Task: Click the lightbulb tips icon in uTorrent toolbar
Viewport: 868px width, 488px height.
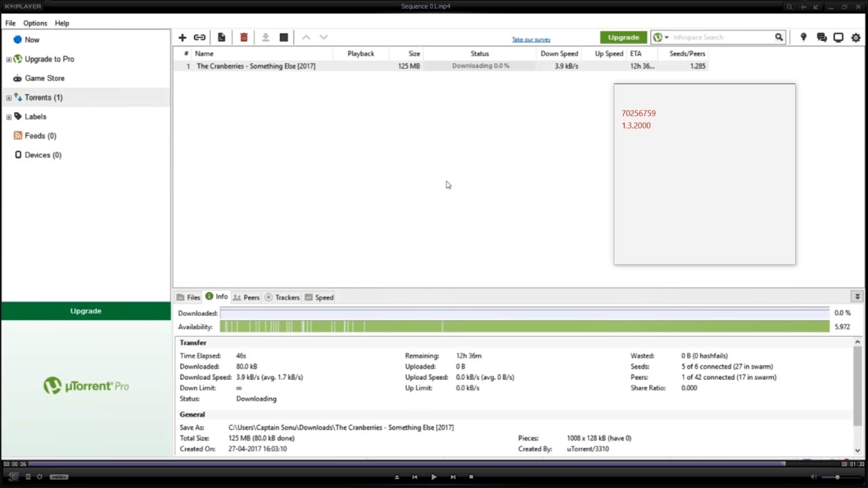Action: click(804, 37)
